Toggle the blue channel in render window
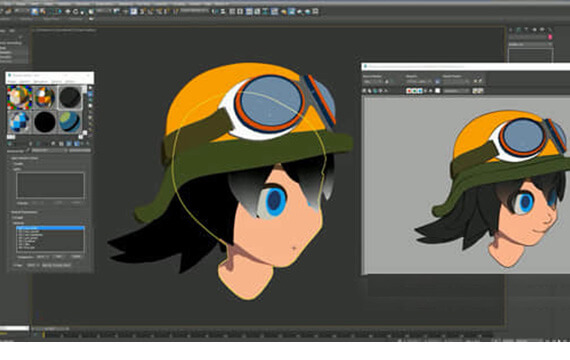Viewport: 570px width, 360px height. (x=420, y=91)
